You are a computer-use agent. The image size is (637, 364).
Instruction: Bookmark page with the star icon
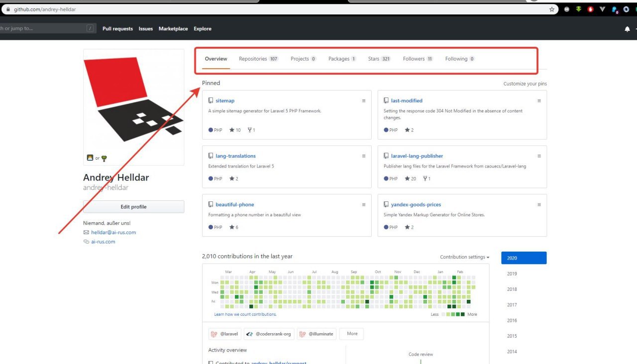[x=551, y=9]
